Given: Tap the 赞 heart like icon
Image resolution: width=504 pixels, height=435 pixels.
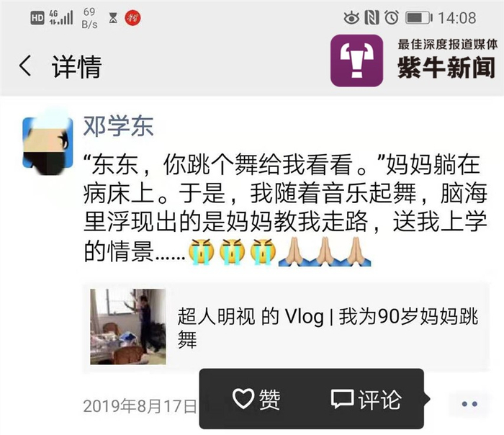Looking at the screenshot, I should pyautogui.click(x=243, y=399).
